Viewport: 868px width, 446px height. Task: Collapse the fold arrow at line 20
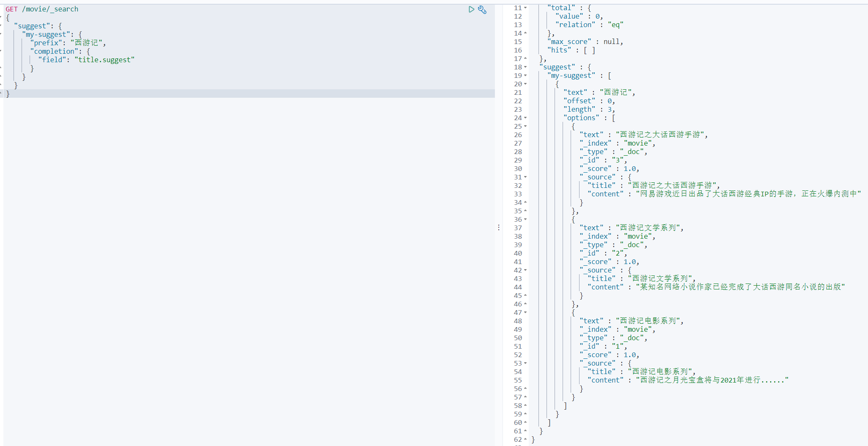point(525,84)
